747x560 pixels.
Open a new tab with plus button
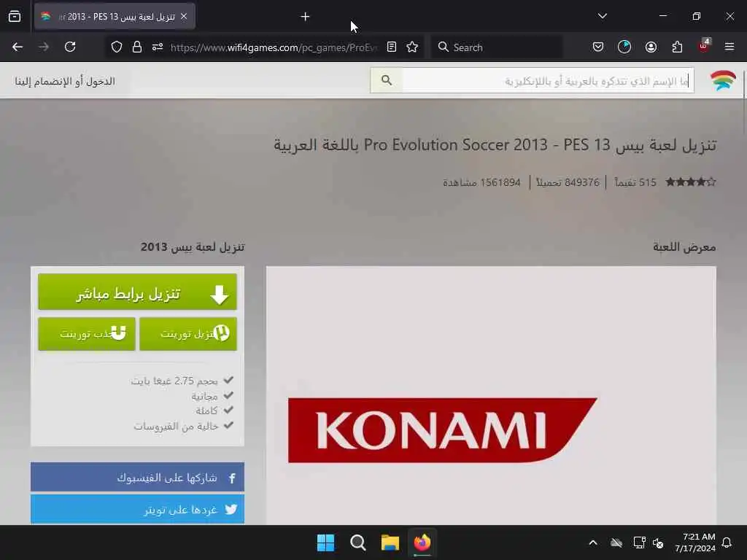click(x=306, y=17)
